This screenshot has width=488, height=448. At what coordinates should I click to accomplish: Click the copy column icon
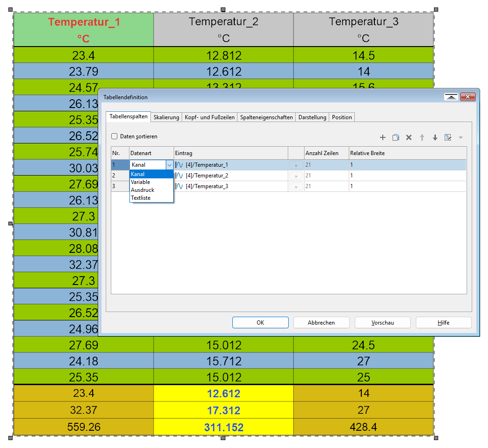(396, 137)
